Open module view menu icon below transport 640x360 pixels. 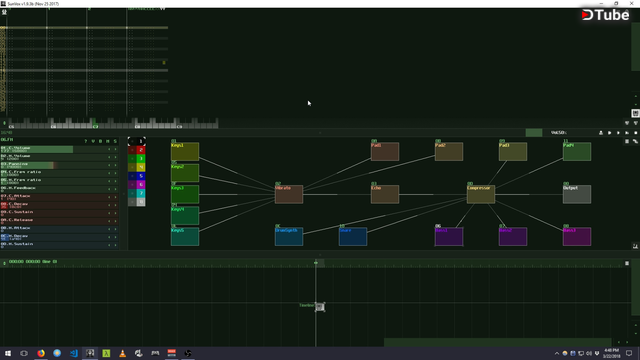click(x=627, y=141)
